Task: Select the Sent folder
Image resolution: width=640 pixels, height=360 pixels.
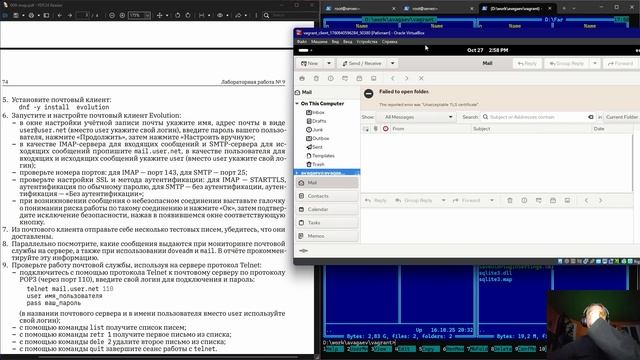Action: tap(314, 147)
